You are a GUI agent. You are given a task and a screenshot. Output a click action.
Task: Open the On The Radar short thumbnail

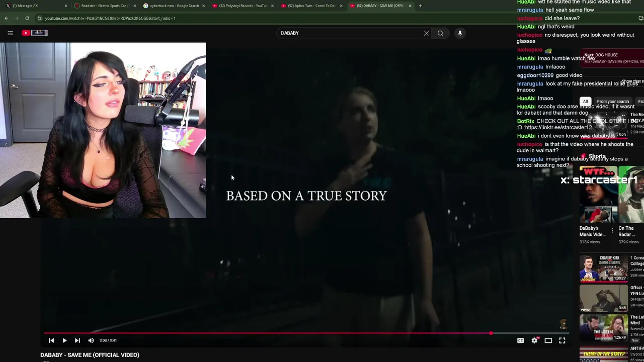coord(631,195)
